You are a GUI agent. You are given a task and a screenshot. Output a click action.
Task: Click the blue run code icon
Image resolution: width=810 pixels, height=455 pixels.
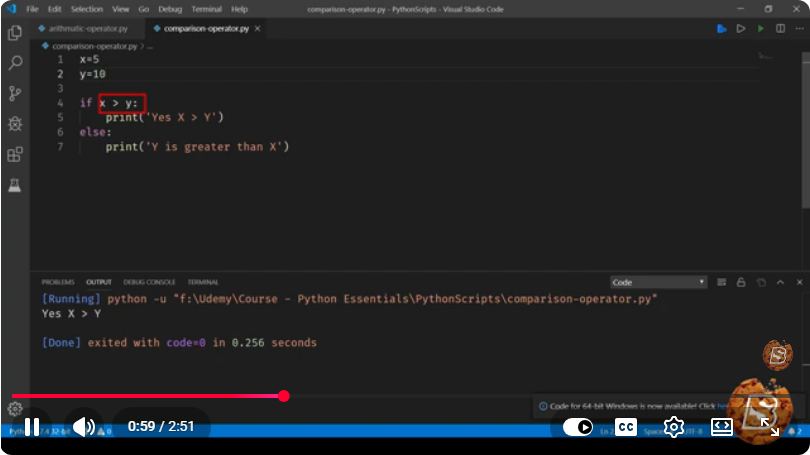[722, 29]
